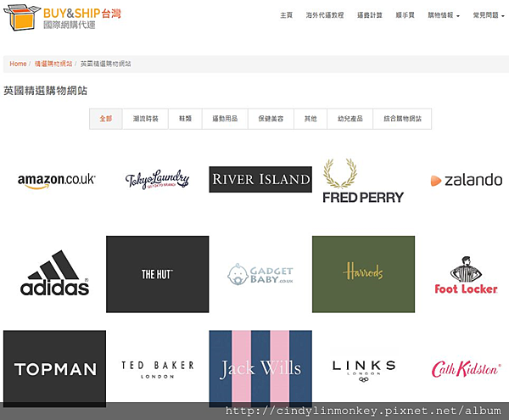Go to 主頁 in top navigation
The width and height of the screenshot is (509, 420).
tap(287, 15)
